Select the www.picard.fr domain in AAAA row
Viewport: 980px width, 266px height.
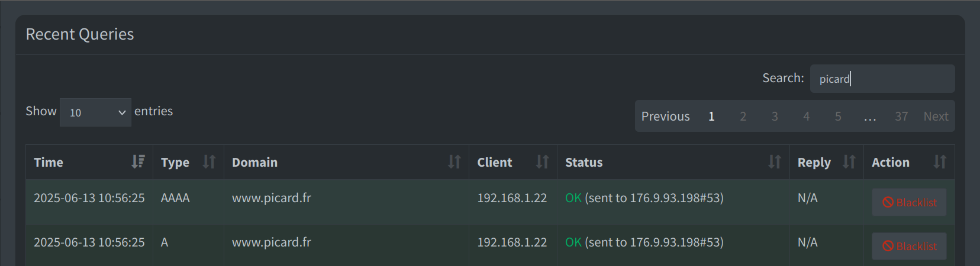(272, 198)
